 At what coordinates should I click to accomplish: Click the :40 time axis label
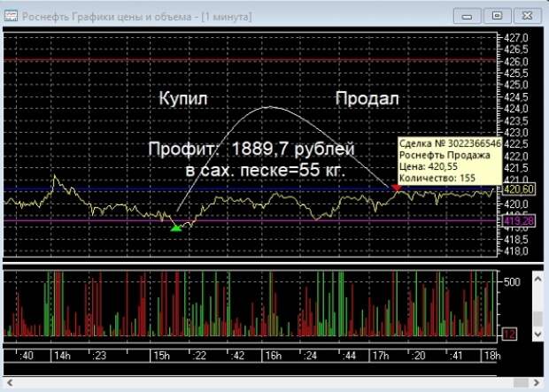[27, 356]
